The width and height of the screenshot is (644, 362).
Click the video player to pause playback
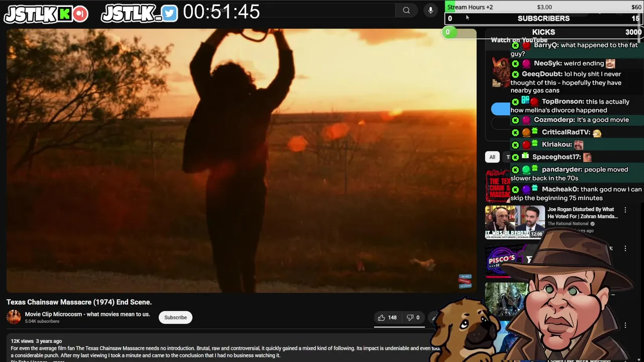pyautogui.click(x=242, y=160)
